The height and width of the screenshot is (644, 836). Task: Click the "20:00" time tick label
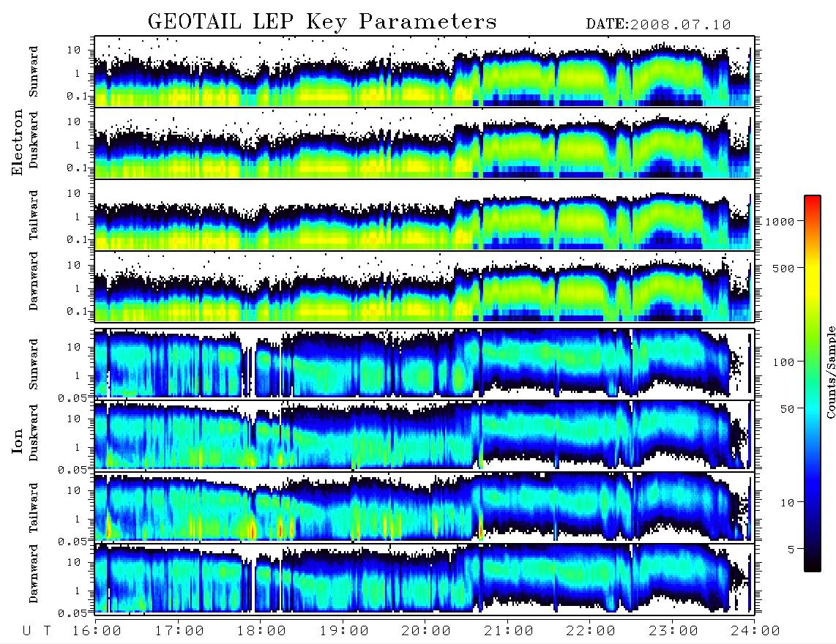point(427,631)
